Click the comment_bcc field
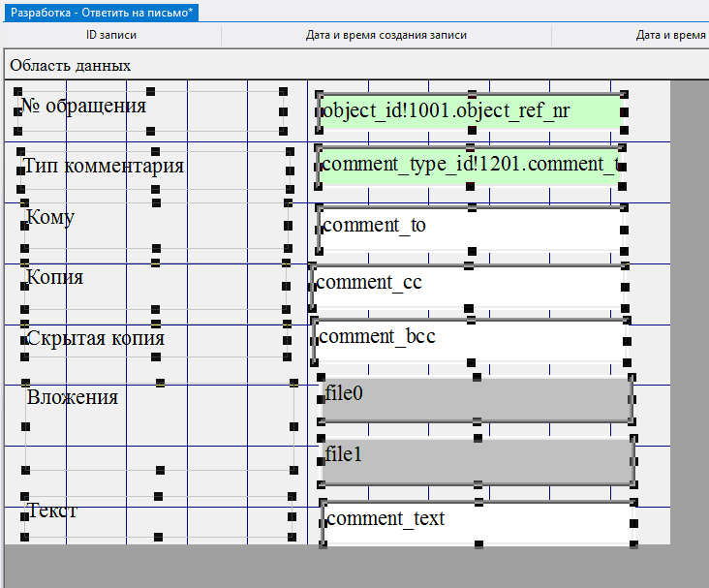 (470, 338)
